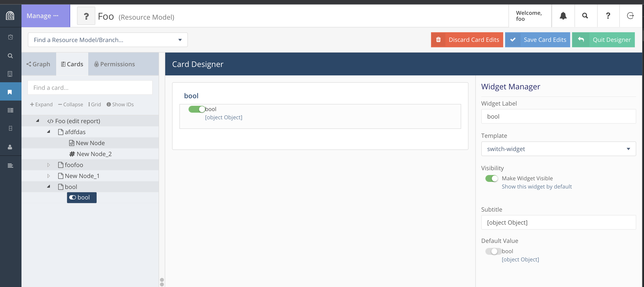Screen dimensions: 644x287
Task: Select the bookmark icon in the left sidebar
Action: click(x=10, y=91)
